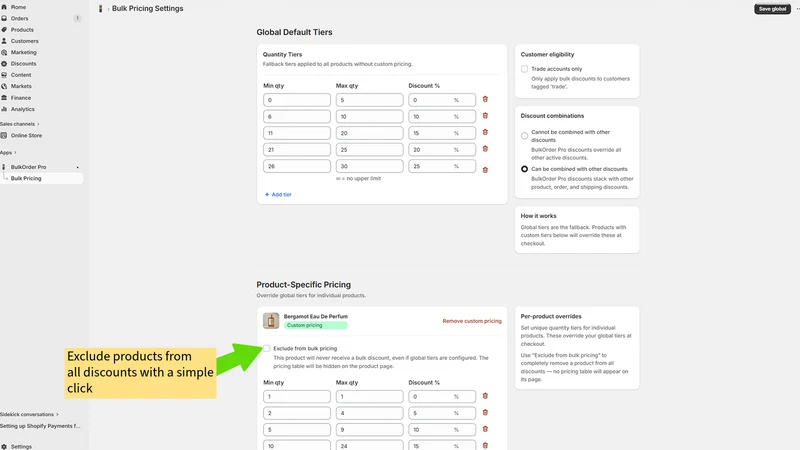800x450 pixels.
Task: Click the BulkOrder Pro app icon in the sidebar
Action: (x=4, y=167)
